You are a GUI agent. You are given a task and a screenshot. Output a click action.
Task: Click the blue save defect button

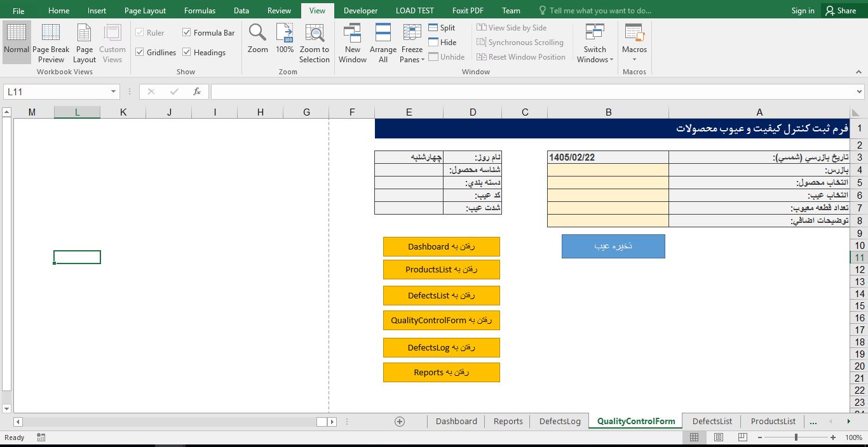click(613, 246)
